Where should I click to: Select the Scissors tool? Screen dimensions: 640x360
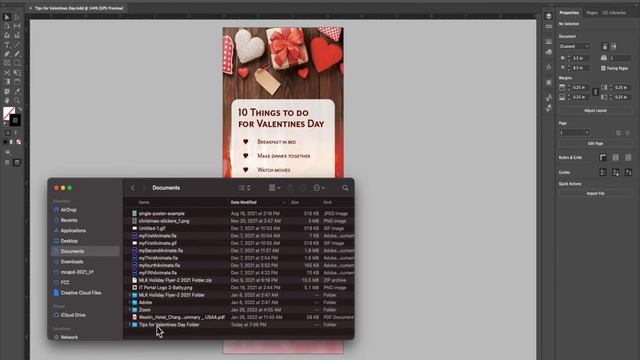pyautogui.click(x=7, y=73)
